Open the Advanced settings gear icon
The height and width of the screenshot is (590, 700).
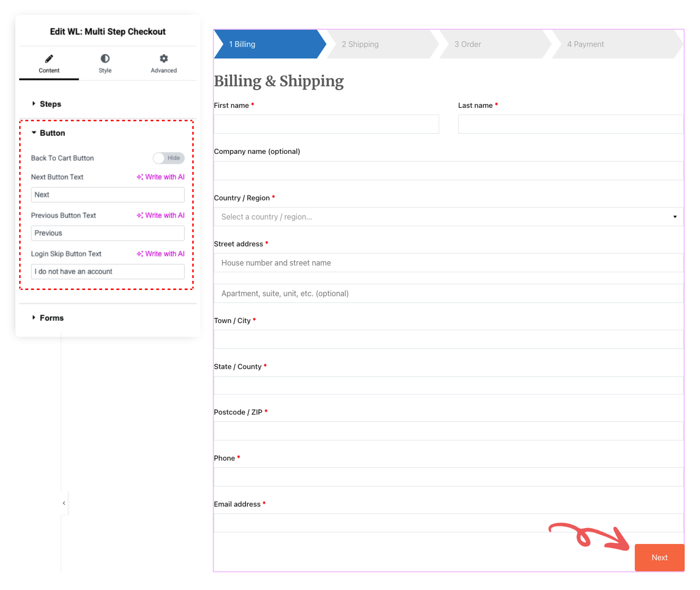(163, 63)
